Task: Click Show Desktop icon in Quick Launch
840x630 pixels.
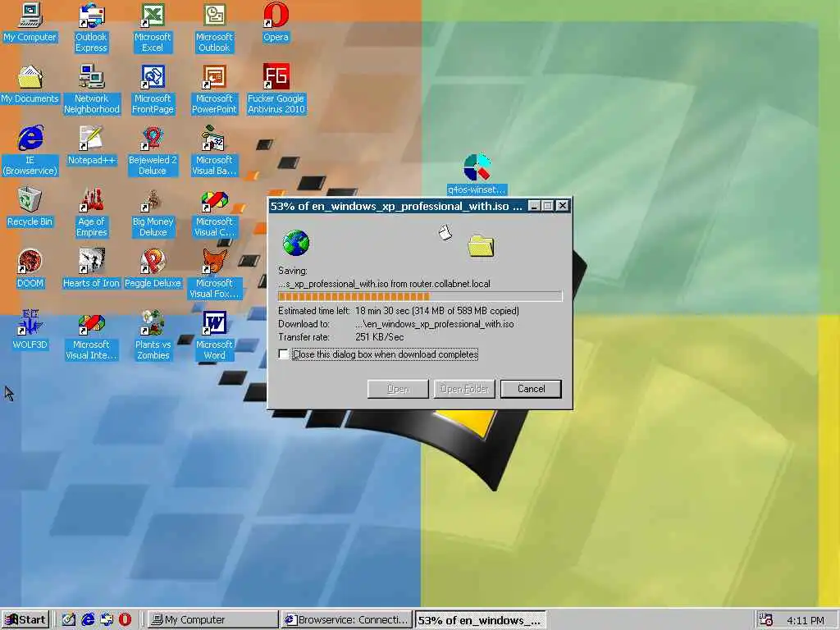Action: tap(69, 620)
